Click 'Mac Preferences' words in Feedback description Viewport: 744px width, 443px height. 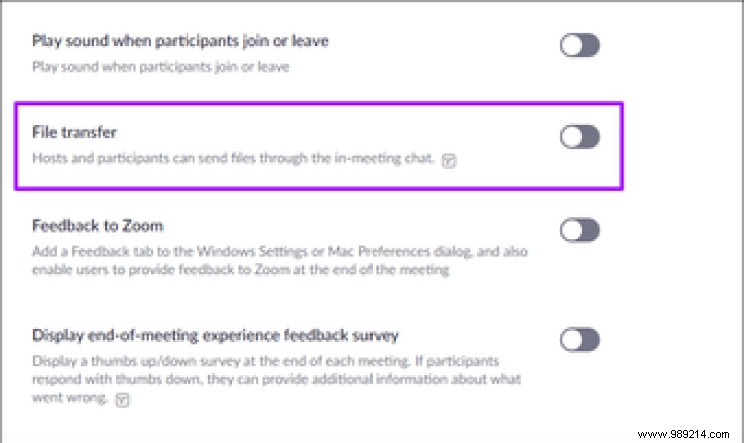pyautogui.click(x=379, y=251)
